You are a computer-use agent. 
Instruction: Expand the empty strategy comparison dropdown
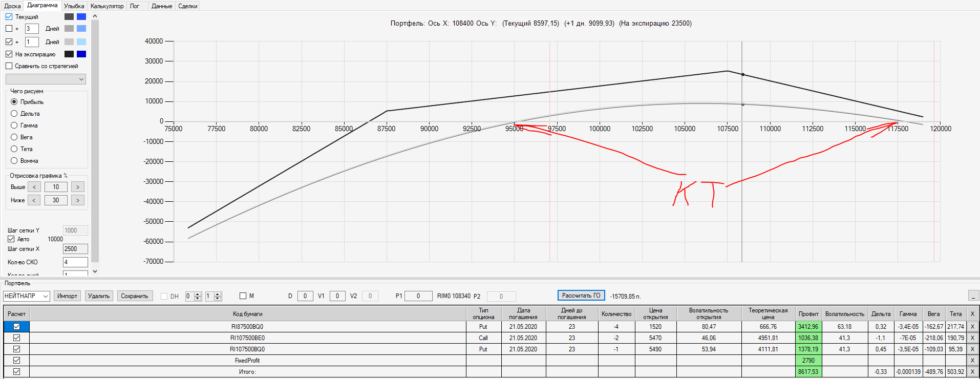46,79
